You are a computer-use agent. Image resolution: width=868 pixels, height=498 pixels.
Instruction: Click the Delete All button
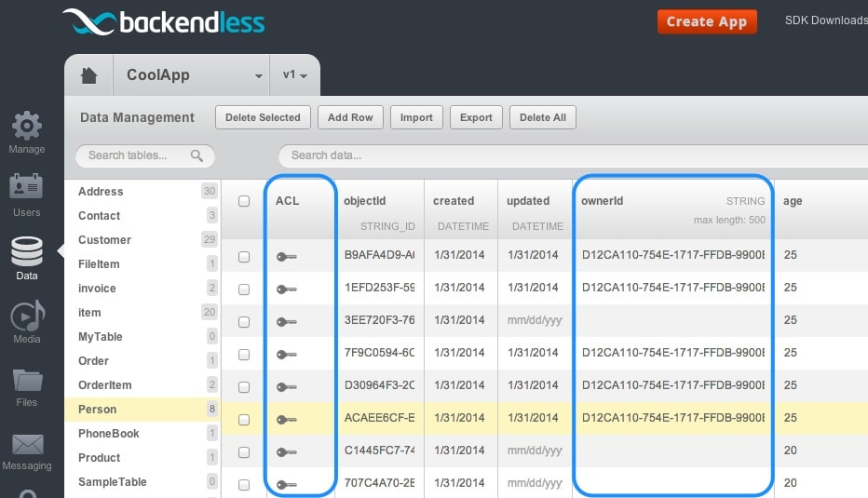click(x=542, y=117)
